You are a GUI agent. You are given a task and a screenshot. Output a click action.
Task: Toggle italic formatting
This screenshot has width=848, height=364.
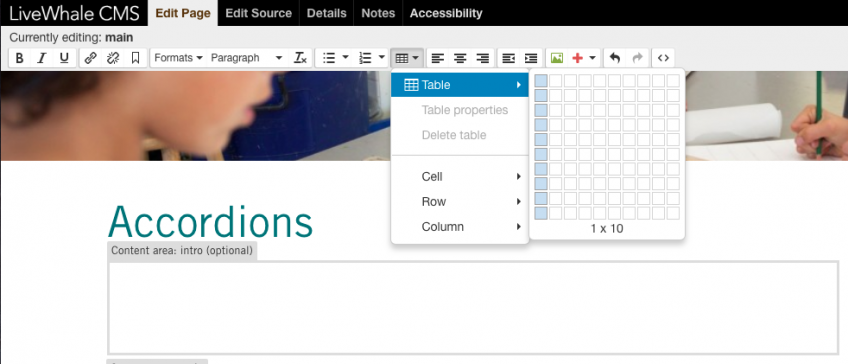click(42, 58)
